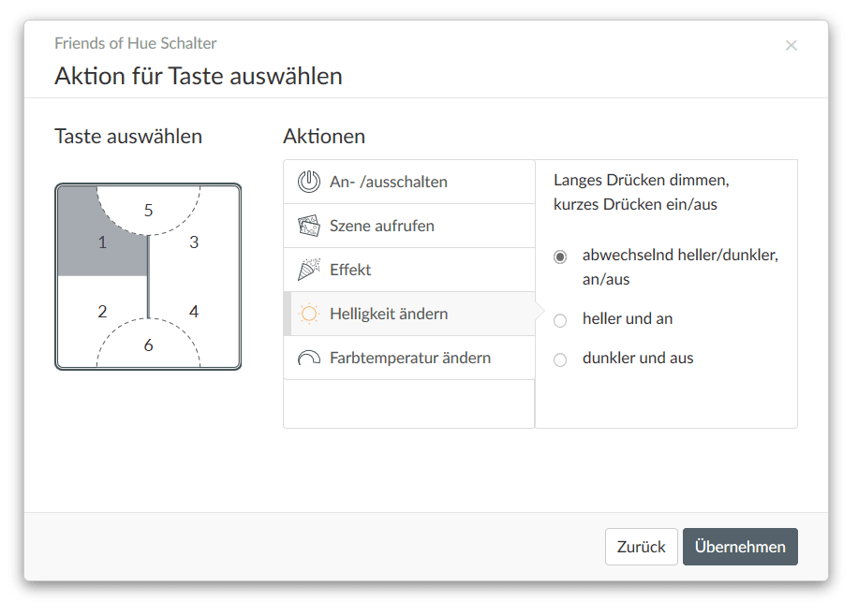Click the party popper Effekt icon
The height and width of the screenshot is (616, 858).
(x=309, y=270)
